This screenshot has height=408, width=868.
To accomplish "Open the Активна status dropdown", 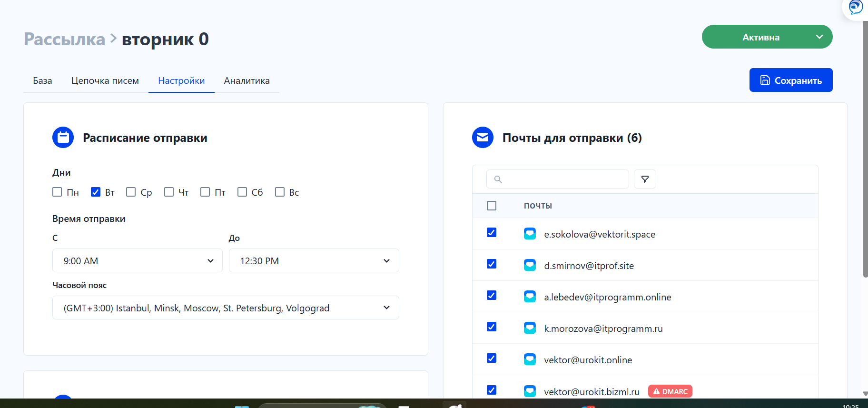I will tap(767, 37).
